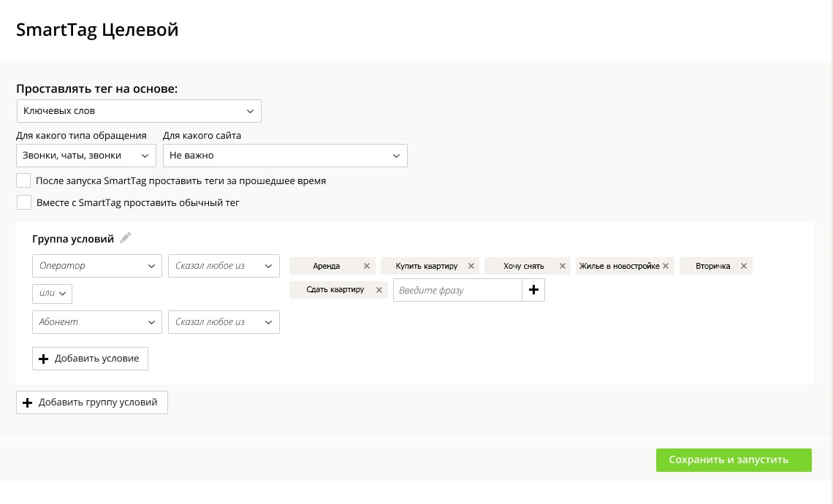Open the Ключевых слов dropdown
The image size is (833, 504).
coord(139,111)
